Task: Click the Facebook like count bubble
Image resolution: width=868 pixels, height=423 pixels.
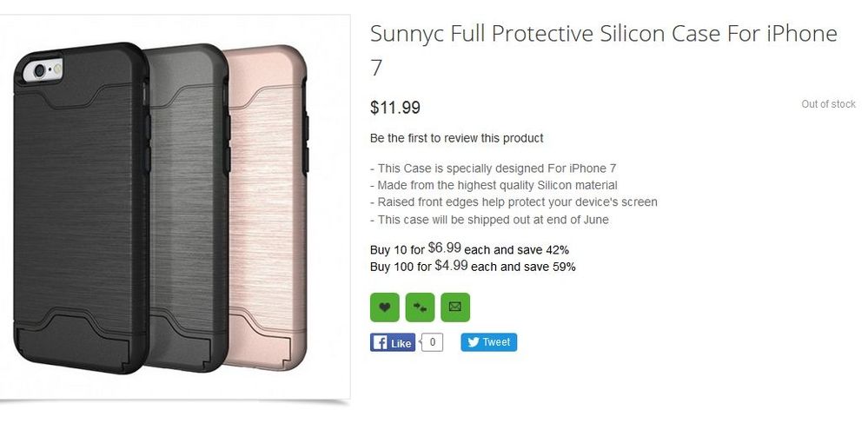Action: point(432,342)
